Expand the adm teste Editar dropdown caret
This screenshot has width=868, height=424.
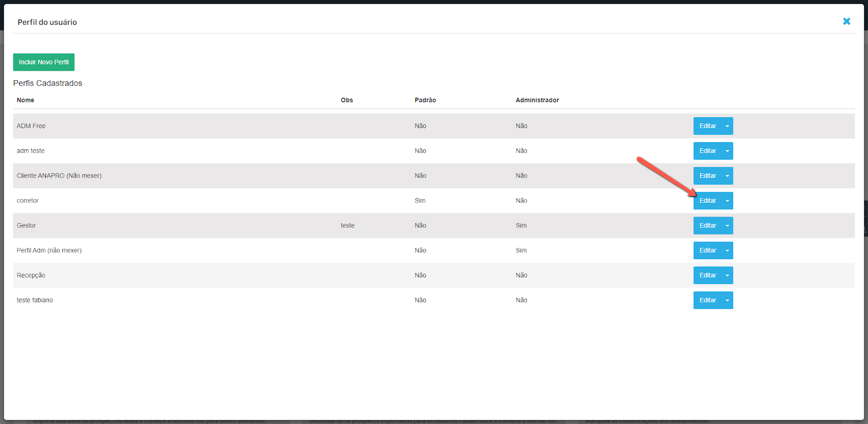(x=727, y=151)
